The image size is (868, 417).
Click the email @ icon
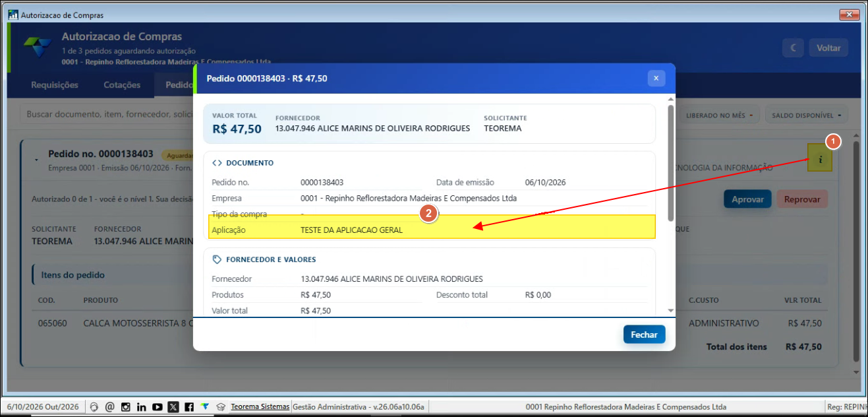(x=109, y=407)
